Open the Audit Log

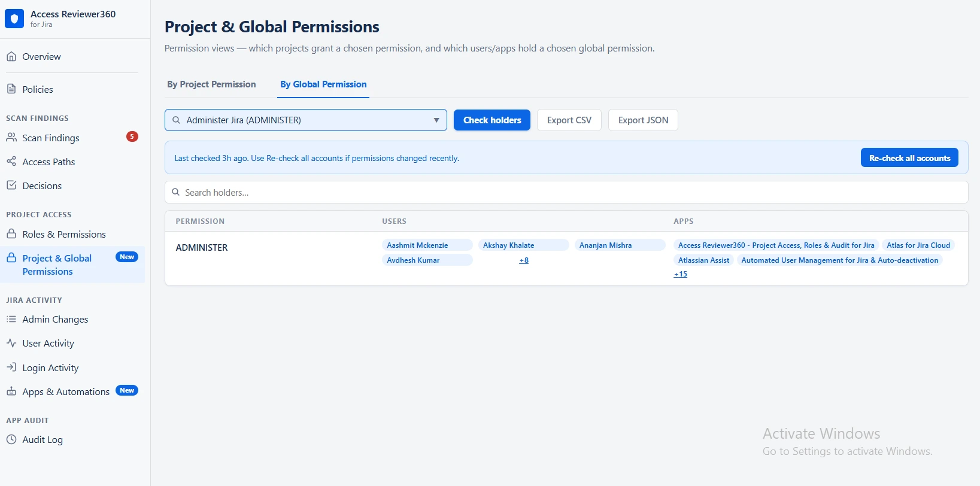click(x=43, y=439)
